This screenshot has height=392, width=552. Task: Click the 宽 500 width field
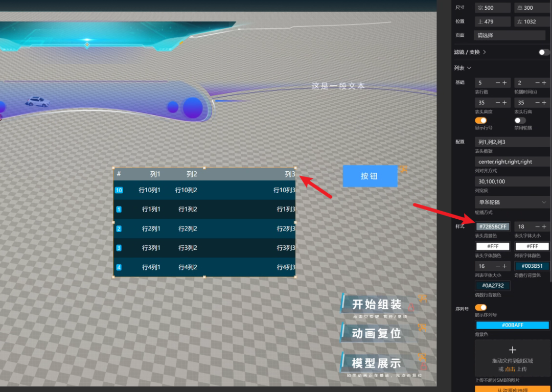(x=493, y=8)
